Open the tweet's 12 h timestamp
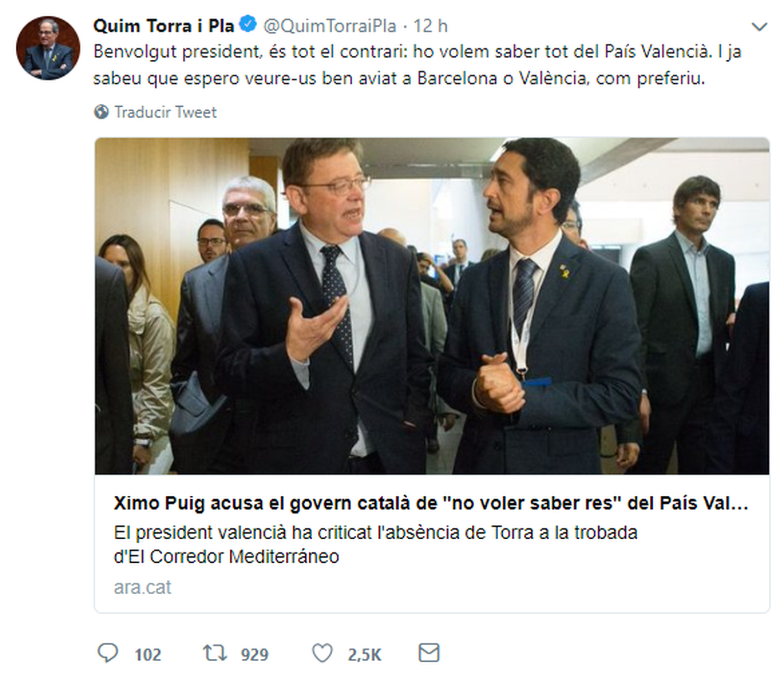784x674 pixels. (x=430, y=26)
